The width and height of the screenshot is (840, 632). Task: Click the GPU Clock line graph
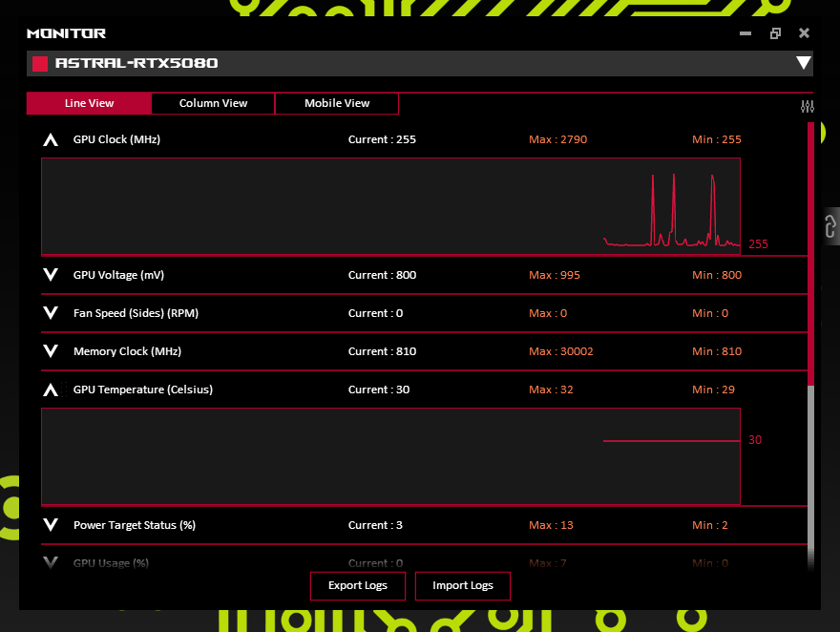(391, 206)
